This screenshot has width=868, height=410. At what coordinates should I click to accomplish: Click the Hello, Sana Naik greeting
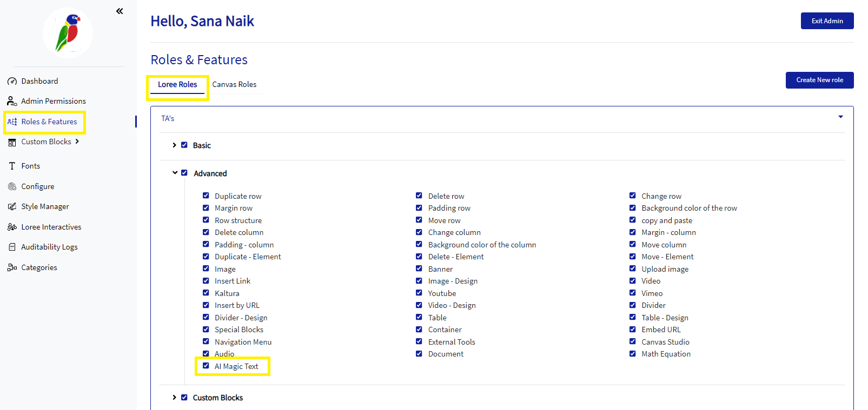click(x=202, y=21)
